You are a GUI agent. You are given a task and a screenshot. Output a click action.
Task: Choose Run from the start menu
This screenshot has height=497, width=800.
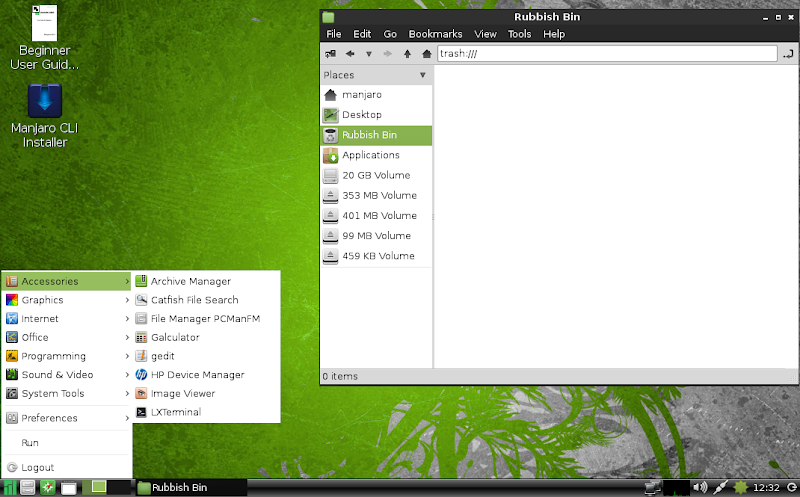tap(66, 442)
